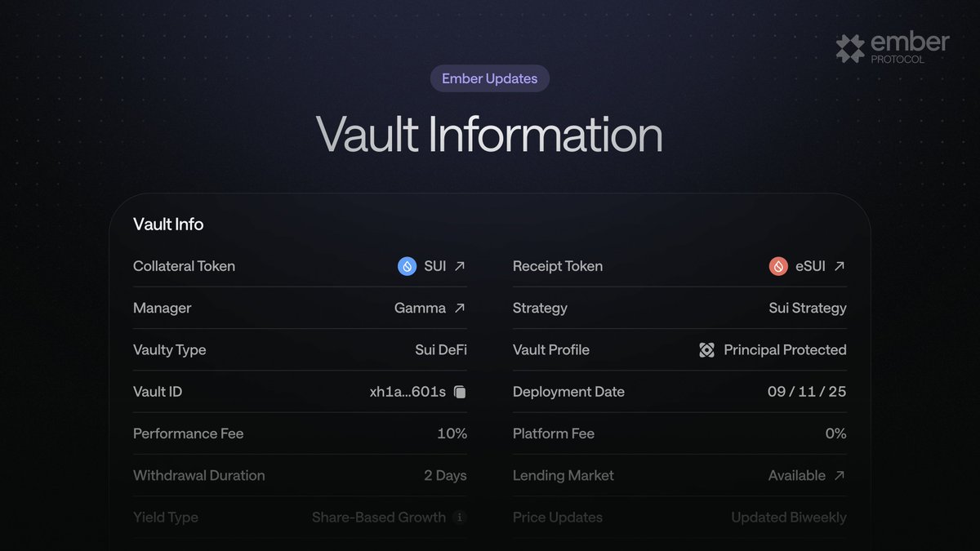
Task: Click the Vault Profile label
Action: (551, 349)
